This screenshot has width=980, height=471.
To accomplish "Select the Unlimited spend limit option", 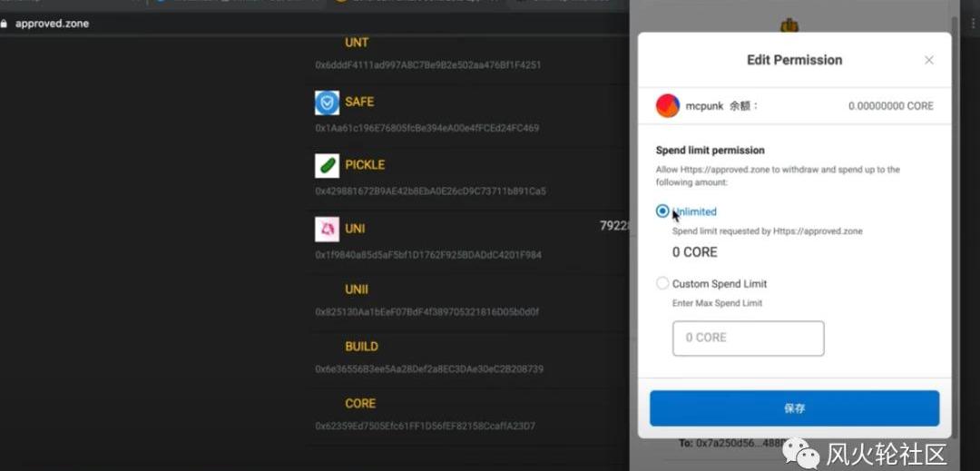I will click(662, 211).
